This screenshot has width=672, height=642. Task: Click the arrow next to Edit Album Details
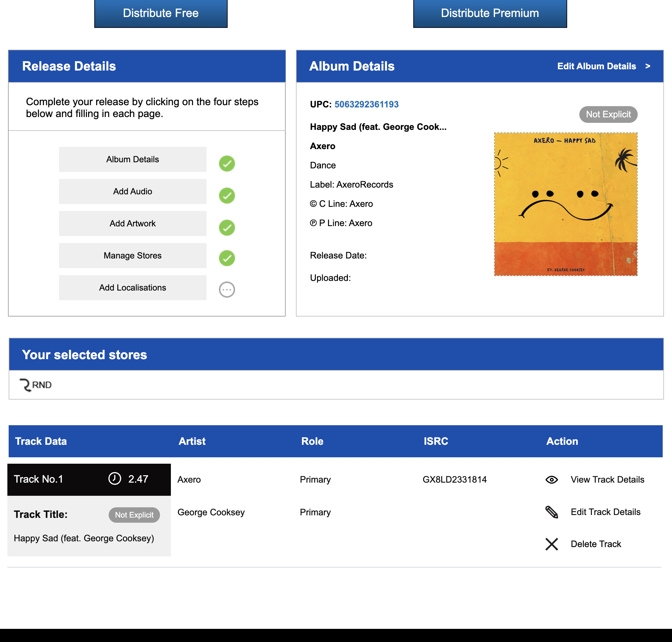click(647, 66)
